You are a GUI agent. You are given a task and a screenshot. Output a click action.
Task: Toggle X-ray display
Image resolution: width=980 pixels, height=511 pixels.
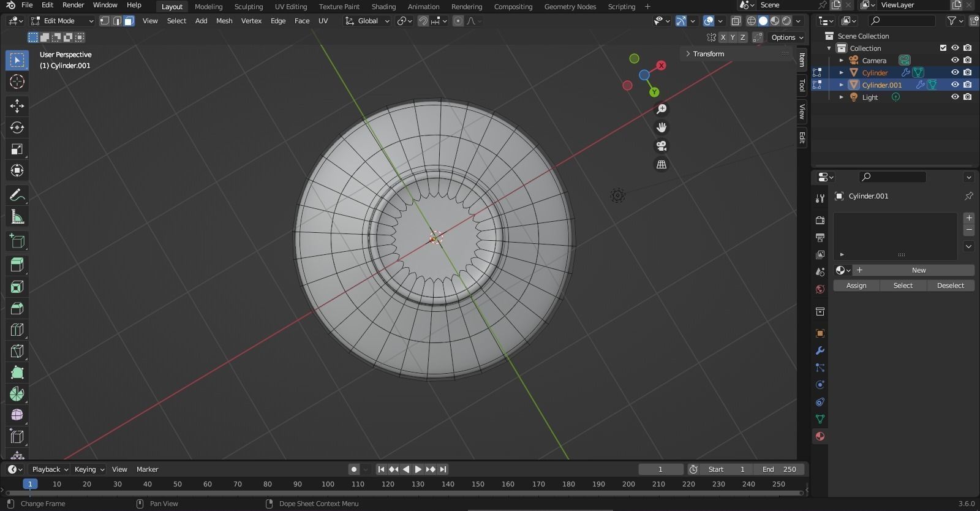coord(736,21)
